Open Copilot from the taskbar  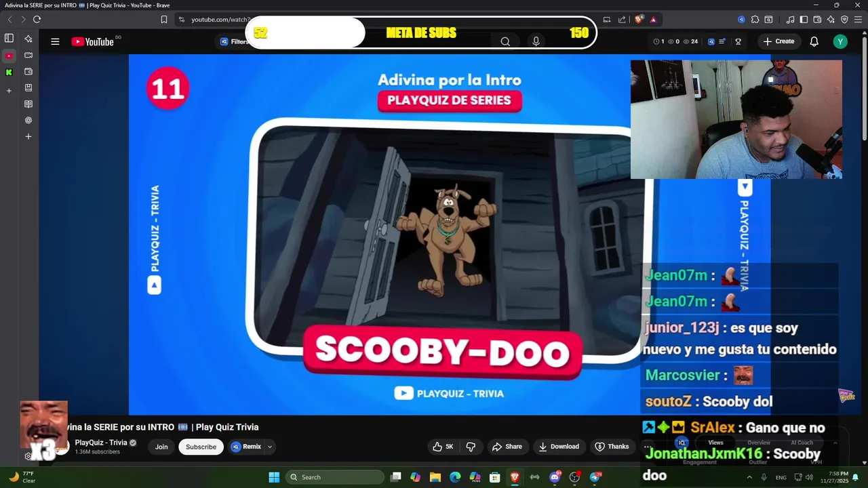pos(416,477)
